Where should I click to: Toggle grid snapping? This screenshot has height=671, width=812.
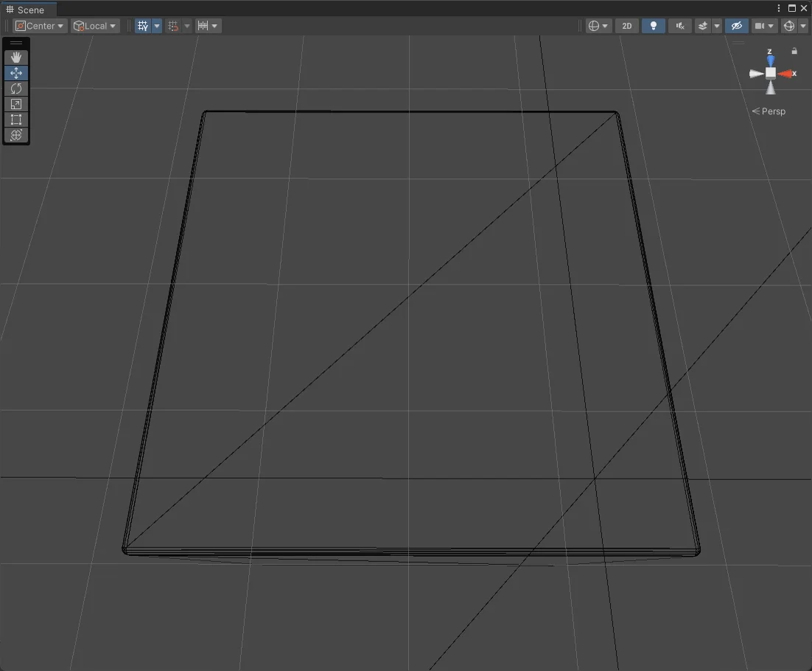[x=173, y=26]
